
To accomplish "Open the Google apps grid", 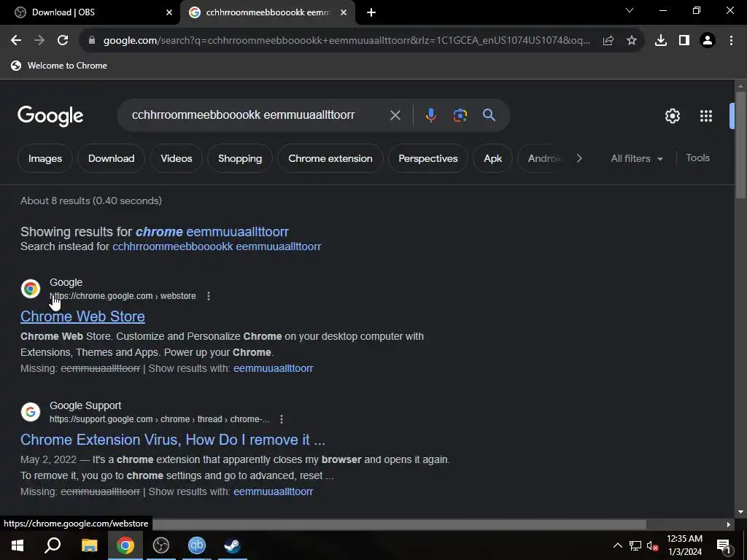I will pyautogui.click(x=706, y=116).
